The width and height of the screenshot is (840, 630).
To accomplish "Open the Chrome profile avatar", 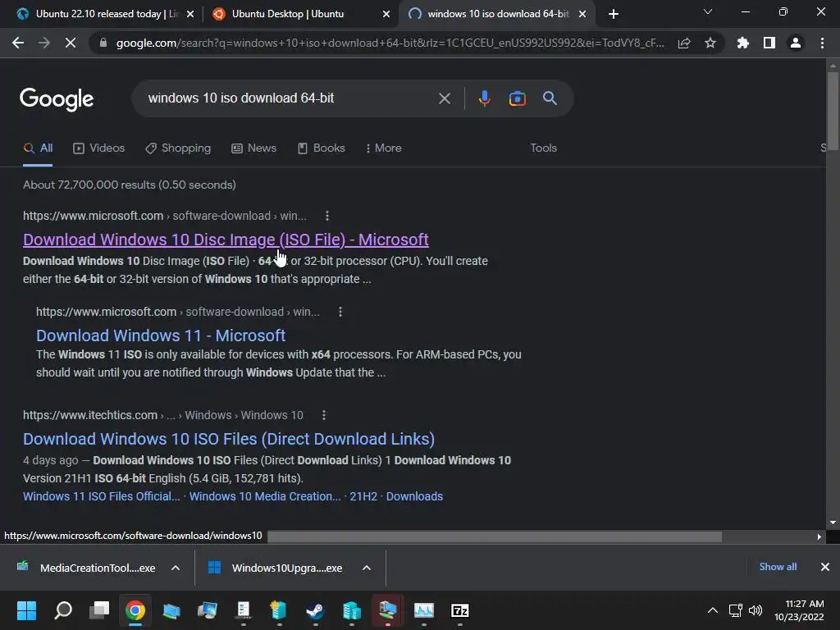I will (796, 43).
